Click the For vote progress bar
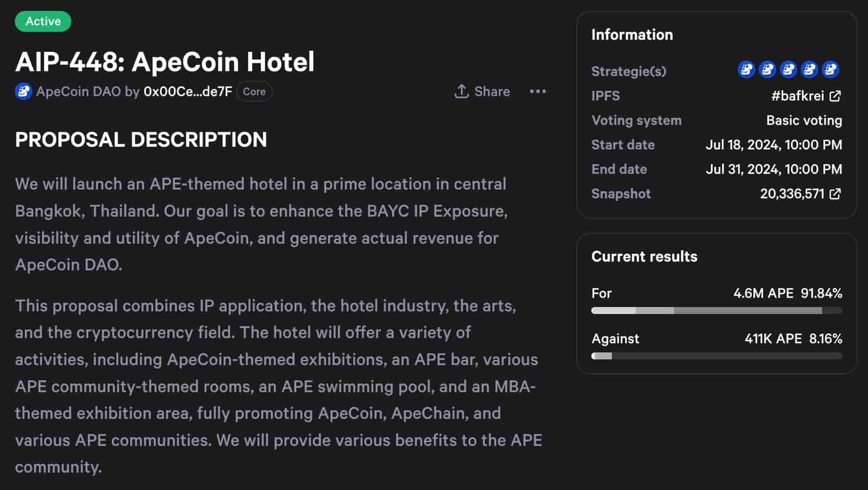This screenshot has width=868, height=490. pos(716,311)
